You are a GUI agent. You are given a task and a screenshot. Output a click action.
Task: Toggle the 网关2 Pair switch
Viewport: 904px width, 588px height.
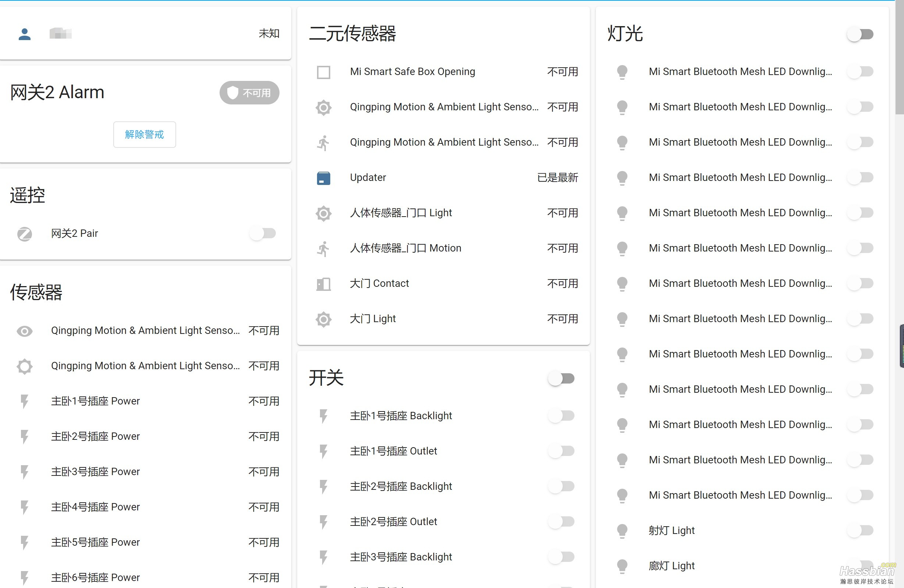click(x=263, y=233)
